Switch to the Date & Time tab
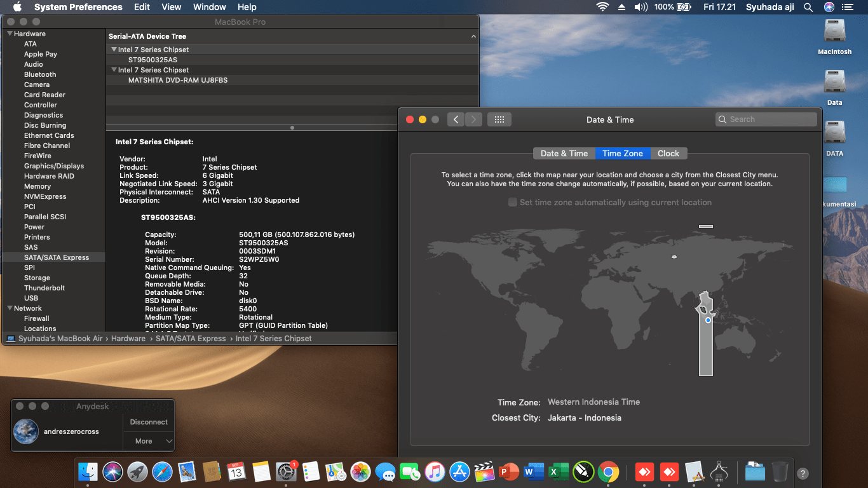The height and width of the screenshot is (488, 868). 564,153
